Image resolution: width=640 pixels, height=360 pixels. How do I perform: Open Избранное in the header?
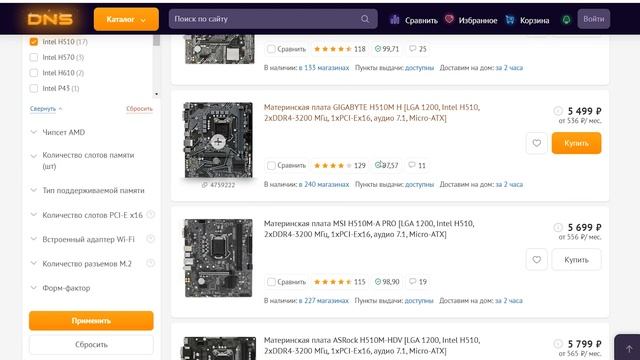471,20
